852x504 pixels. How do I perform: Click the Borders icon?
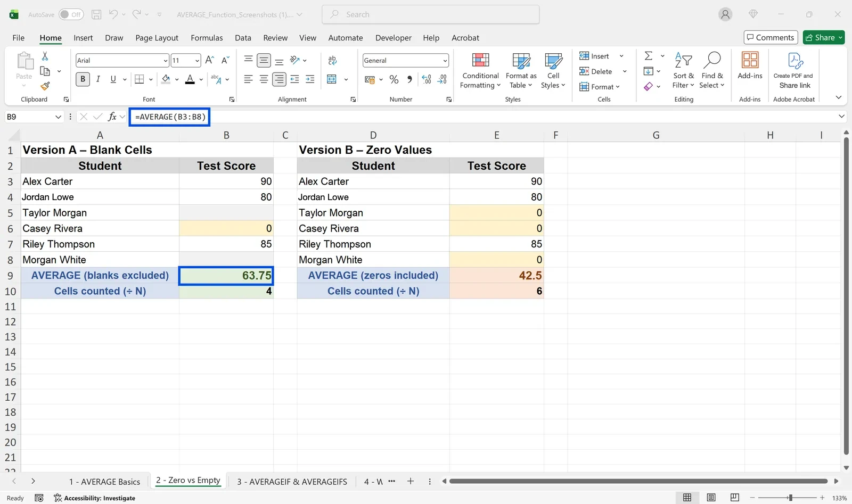pyautogui.click(x=140, y=79)
